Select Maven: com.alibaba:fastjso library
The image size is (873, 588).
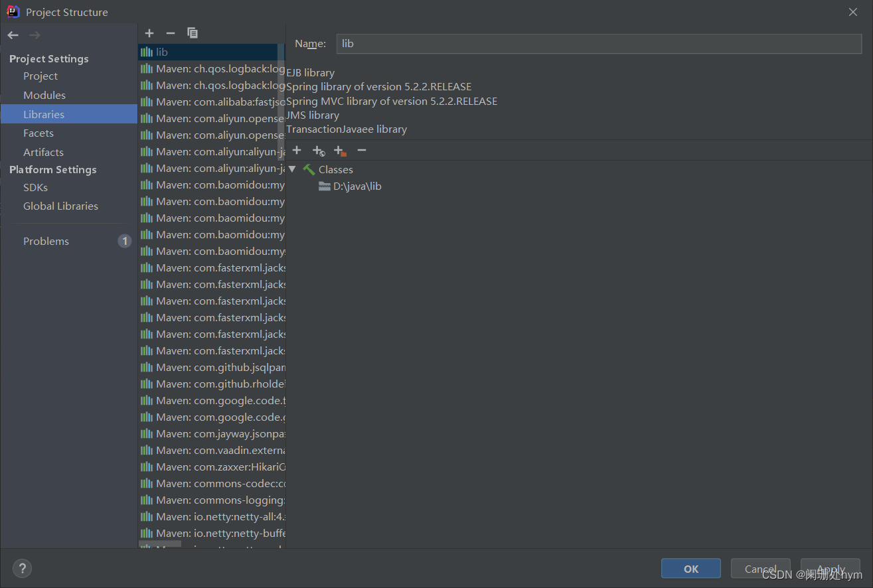tap(212, 102)
